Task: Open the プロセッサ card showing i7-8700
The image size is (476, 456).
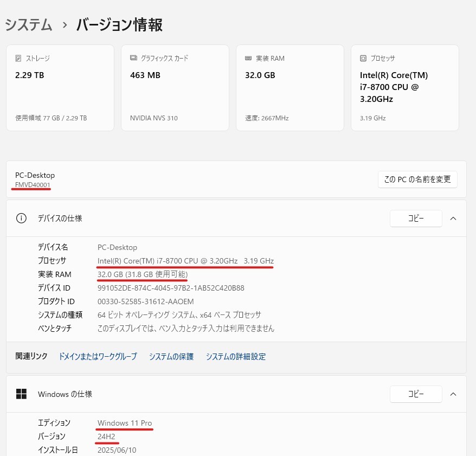Action: [x=405, y=88]
